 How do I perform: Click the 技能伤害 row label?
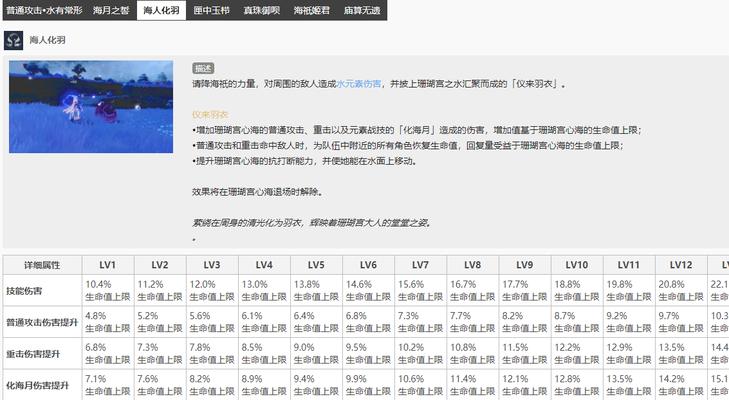pyautogui.click(x=42, y=291)
